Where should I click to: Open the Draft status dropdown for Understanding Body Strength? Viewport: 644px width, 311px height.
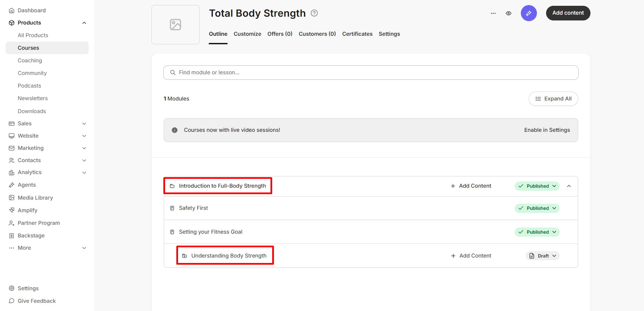pyautogui.click(x=542, y=256)
